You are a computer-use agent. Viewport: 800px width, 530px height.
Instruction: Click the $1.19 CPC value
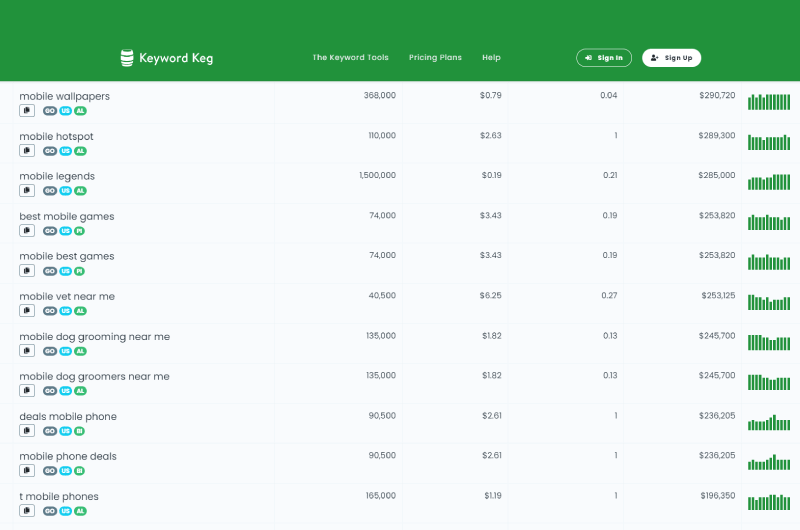493,496
